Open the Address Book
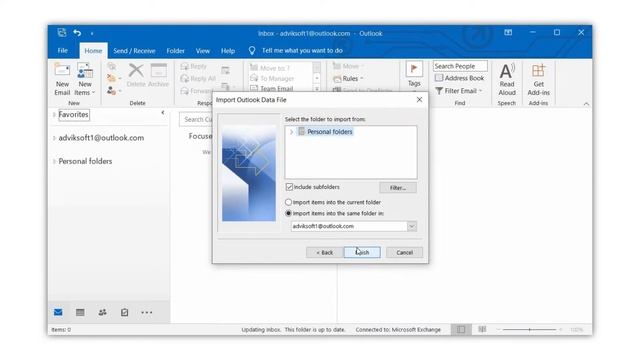Viewport: 640px width, 360px height. (460, 78)
